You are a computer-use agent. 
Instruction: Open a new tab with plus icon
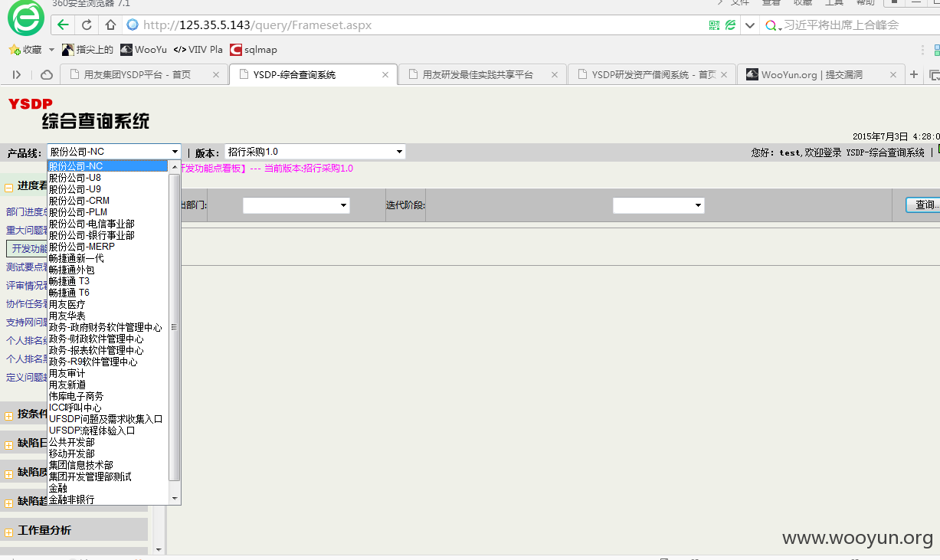tap(913, 74)
